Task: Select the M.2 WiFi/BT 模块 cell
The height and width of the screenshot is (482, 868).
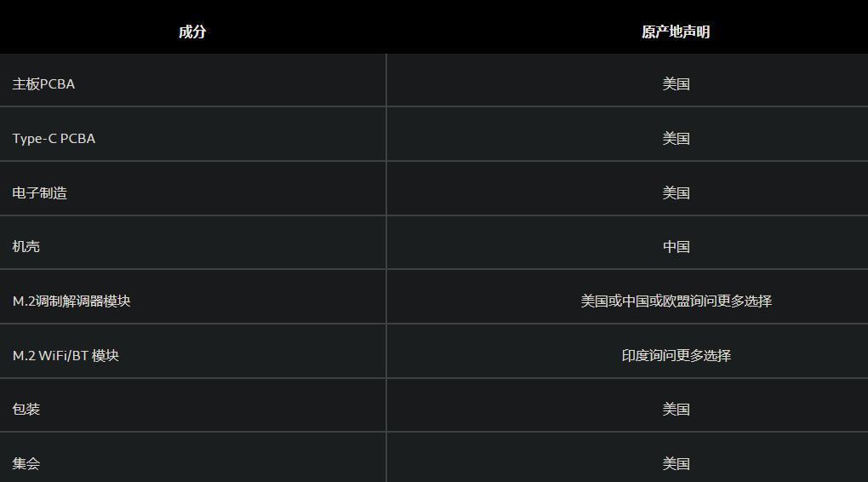Action: [66, 356]
